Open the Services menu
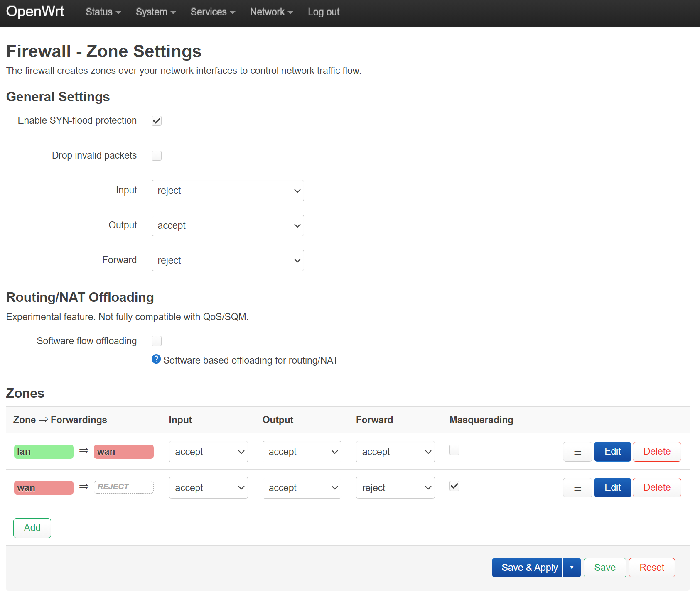Image resolution: width=700 pixels, height=597 pixels. click(x=213, y=12)
